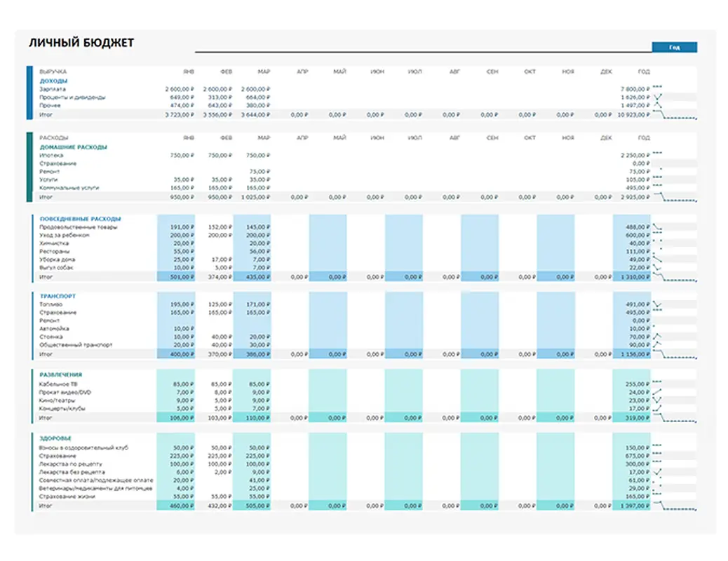Viewport: 728px width, 561px height.
Task: Select the ВЫРУЧКА yearly total 10 923,00 ₽
Action: click(633, 114)
